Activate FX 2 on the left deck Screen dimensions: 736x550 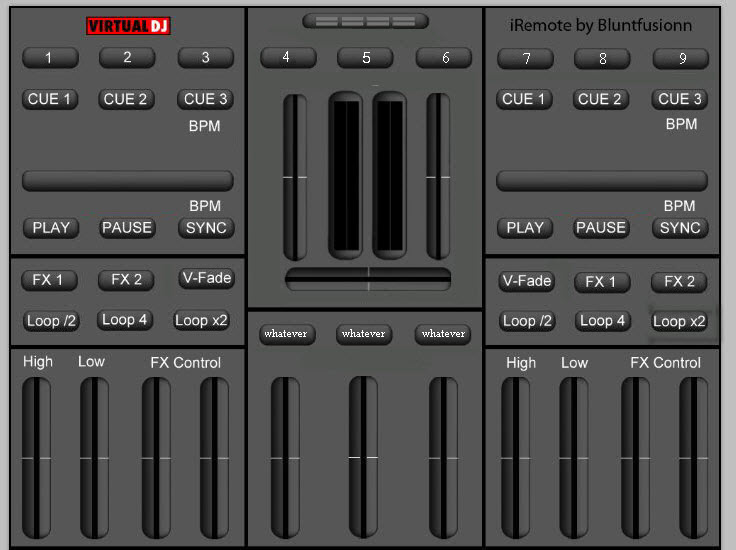pos(126,280)
